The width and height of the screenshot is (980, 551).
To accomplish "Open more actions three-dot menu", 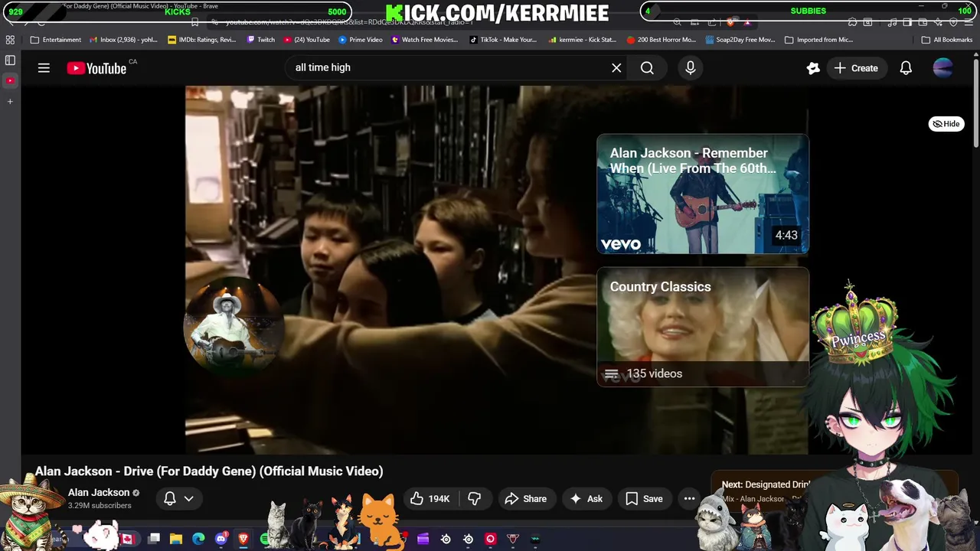I will pyautogui.click(x=689, y=499).
